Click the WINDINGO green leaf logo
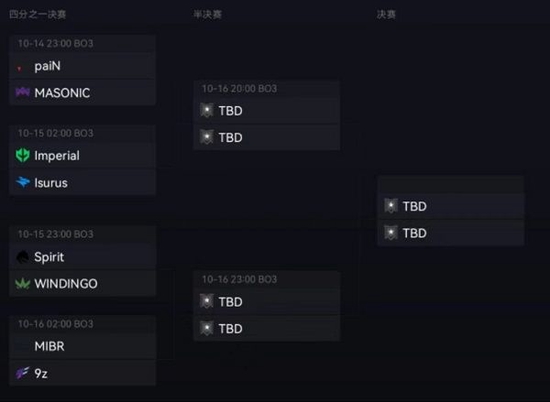The width and height of the screenshot is (550, 402). click(x=22, y=283)
